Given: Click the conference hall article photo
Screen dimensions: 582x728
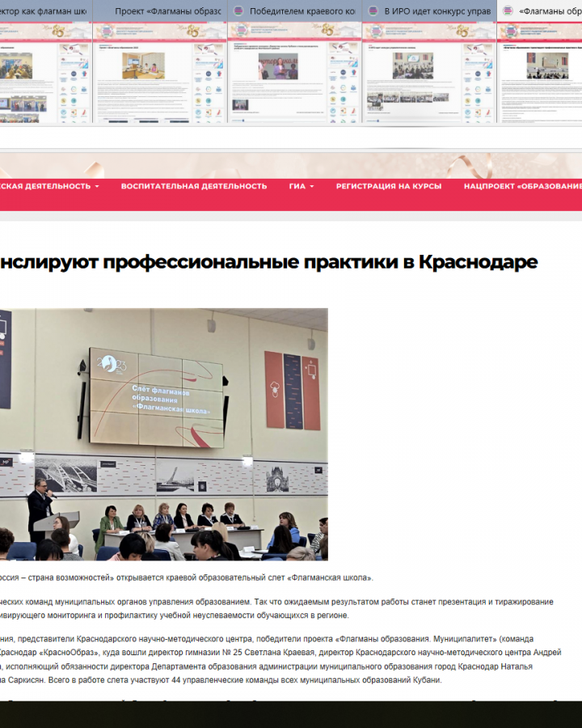Looking at the screenshot, I should coord(163,434).
